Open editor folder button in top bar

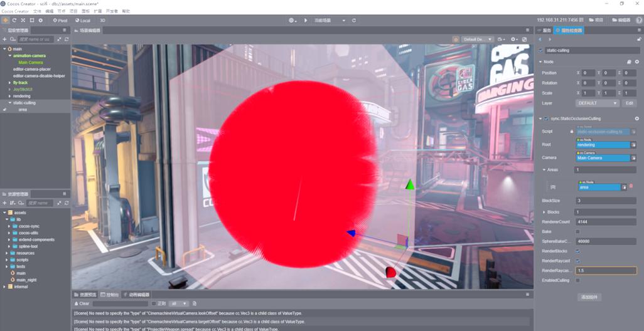(x=621, y=20)
